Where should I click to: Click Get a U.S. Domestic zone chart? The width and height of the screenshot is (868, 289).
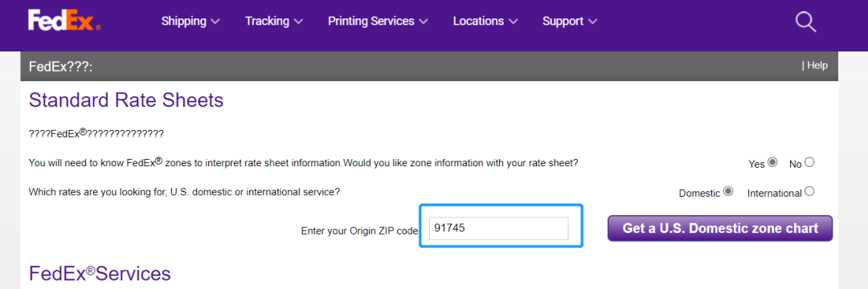(720, 228)
